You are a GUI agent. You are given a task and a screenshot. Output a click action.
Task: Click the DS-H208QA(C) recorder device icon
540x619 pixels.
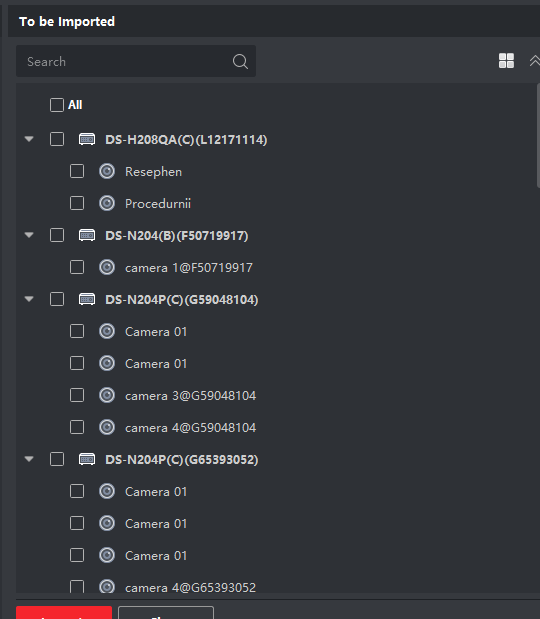coord(87,139)
